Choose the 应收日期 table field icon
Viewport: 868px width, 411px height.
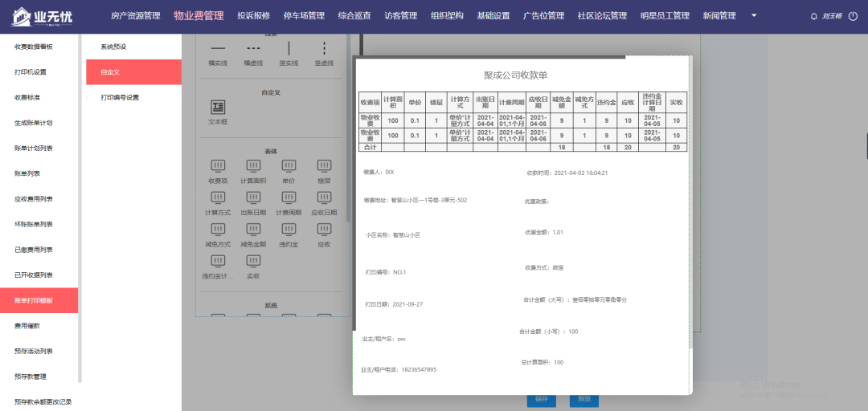point(324,197)
